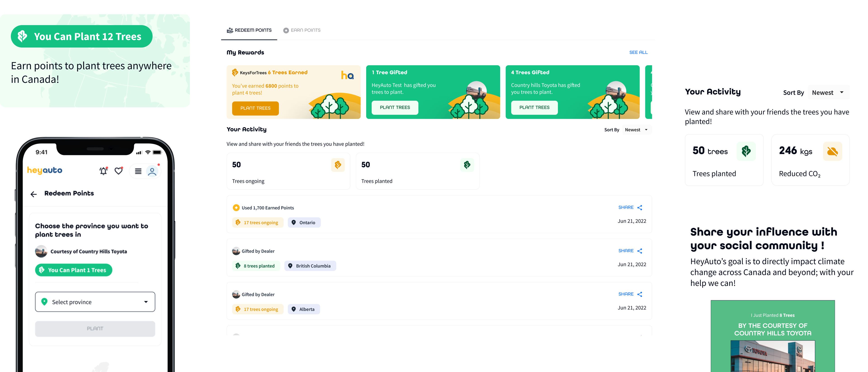Click the Redeem Points tab gift icon

coord(230,30)
